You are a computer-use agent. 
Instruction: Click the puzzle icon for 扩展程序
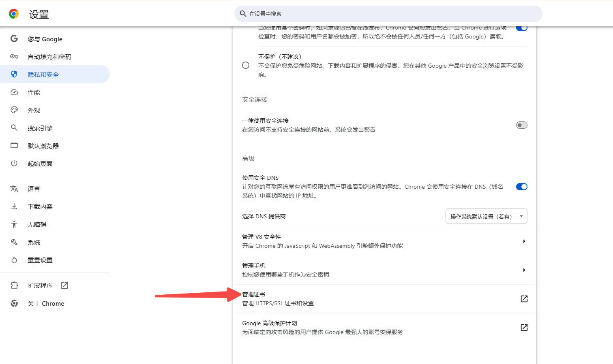click(14, 285)
